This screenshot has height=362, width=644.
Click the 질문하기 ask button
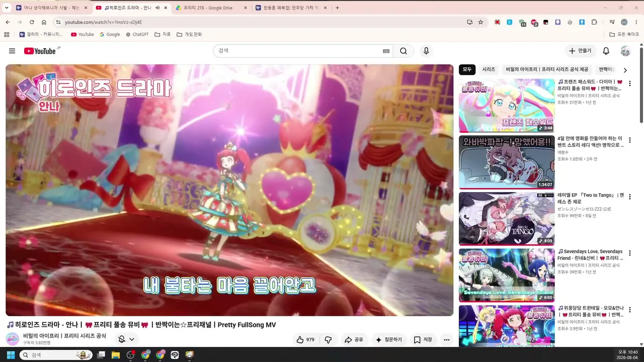389,340
